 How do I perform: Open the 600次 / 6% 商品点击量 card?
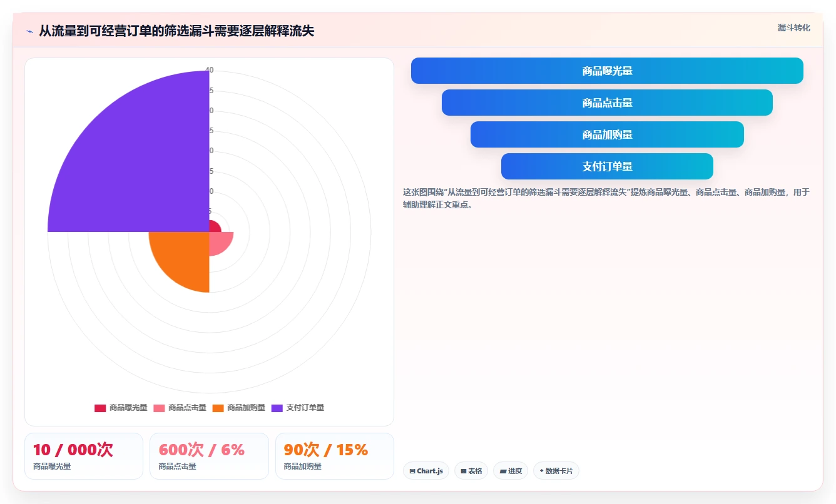(x=209, y=456)
